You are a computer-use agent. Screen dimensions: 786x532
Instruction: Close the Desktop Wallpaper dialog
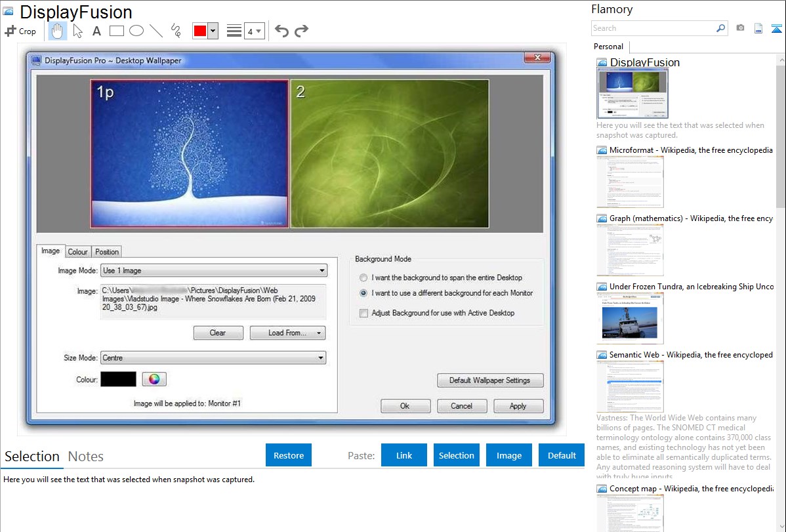[538, 58]
